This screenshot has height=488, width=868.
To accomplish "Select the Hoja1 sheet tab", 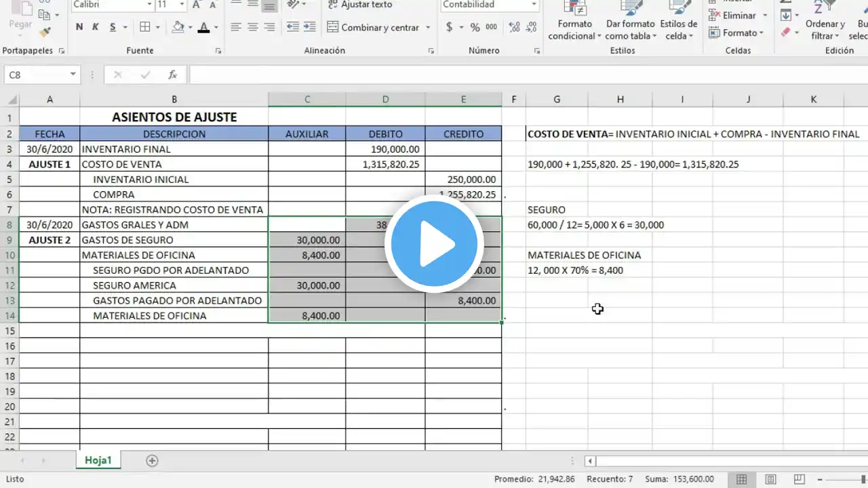I will click(98, 460).
